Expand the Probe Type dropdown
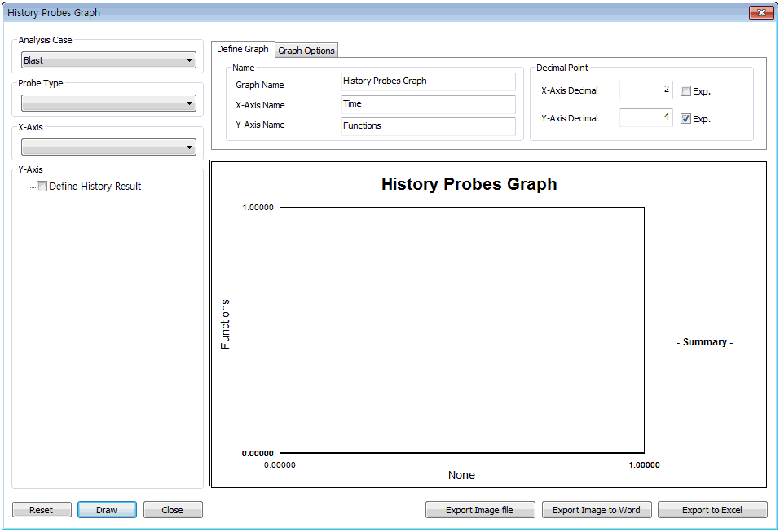Screen dimensions: 780x532 tap(108, 103)
